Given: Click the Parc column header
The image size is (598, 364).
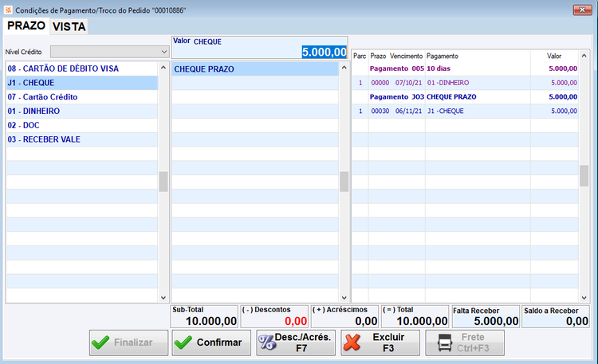Looking at the screenshot, I should [360, 56].
